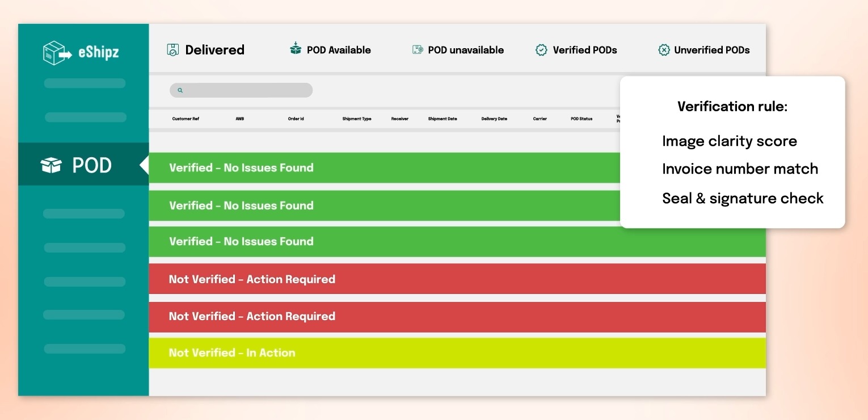This screenshot has width=868, height=420.
Task: Open first Verified - No Issues Found row
Action: [x=241, y=168]
